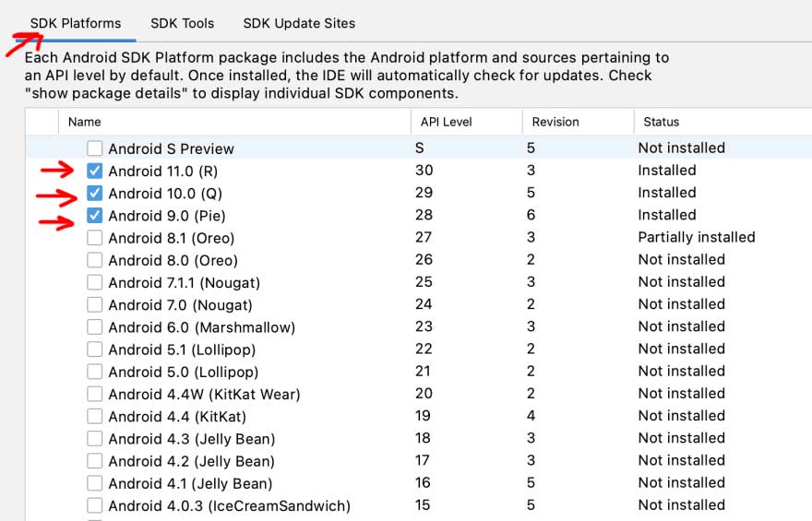Screen dimensions: 812x521
Task: Select the Android 4.3 (Jelly Bean) row
Action: pos(192,438)
